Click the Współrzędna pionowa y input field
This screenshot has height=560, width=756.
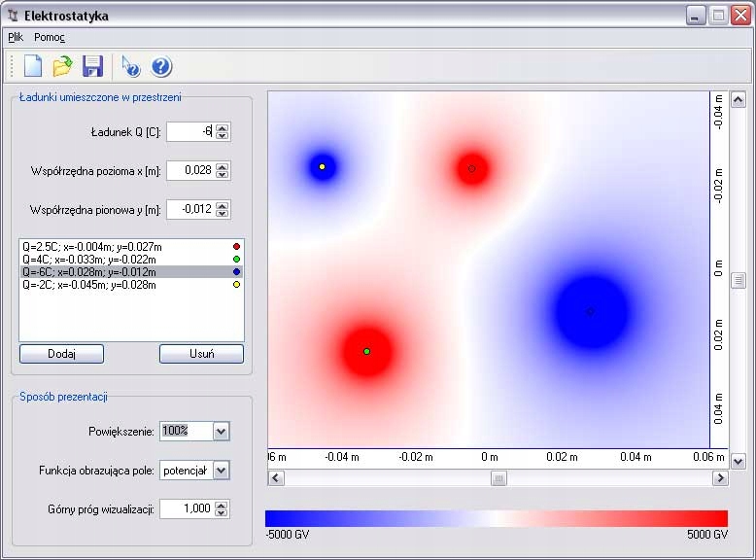(189, 209)
